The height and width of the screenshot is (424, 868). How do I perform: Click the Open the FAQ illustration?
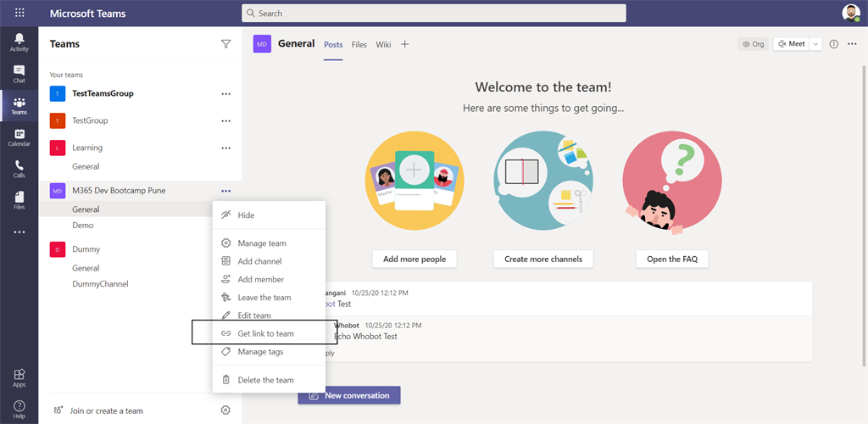coord(672,181)
